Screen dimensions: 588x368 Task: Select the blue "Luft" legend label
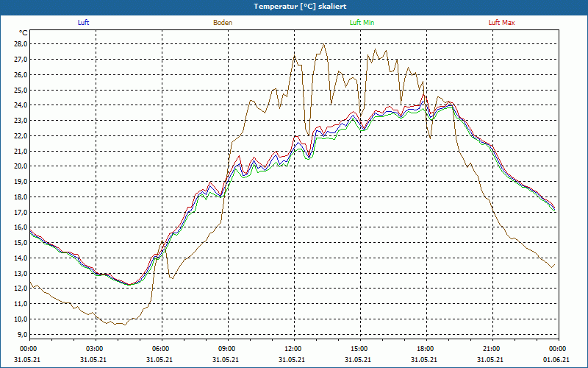pos(83,23)
